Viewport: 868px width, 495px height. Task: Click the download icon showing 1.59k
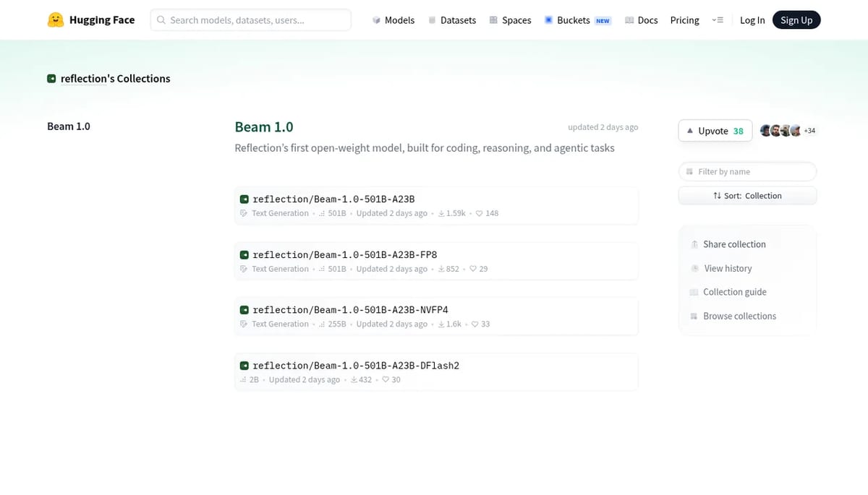tap(441, 213)
